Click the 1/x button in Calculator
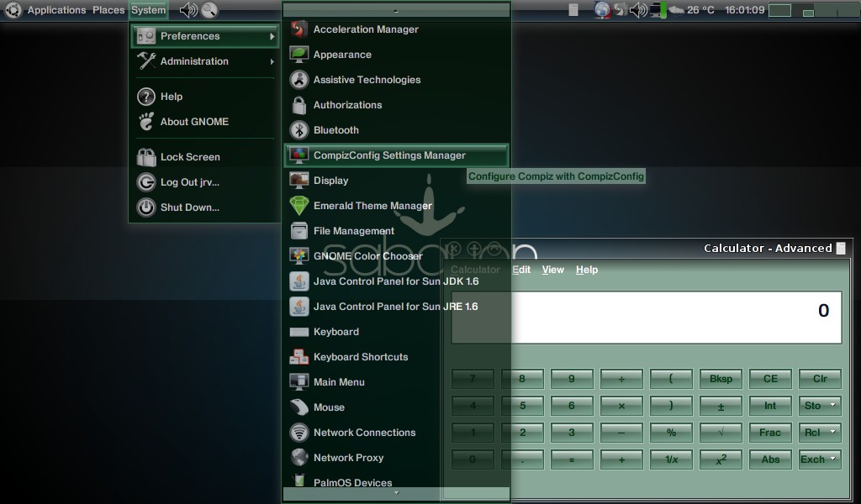The height and width of the screenshot is (504, 861). point(671,459)
